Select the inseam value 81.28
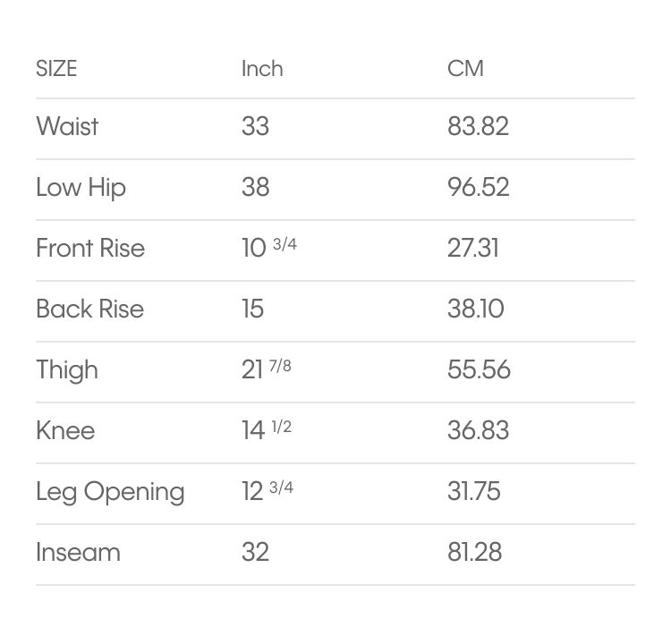This screenshot has height=644, width=671. [x=474, y=552]
